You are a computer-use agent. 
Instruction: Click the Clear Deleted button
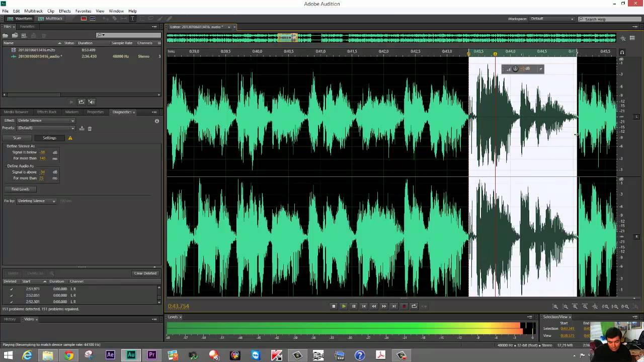pos(145,274)
